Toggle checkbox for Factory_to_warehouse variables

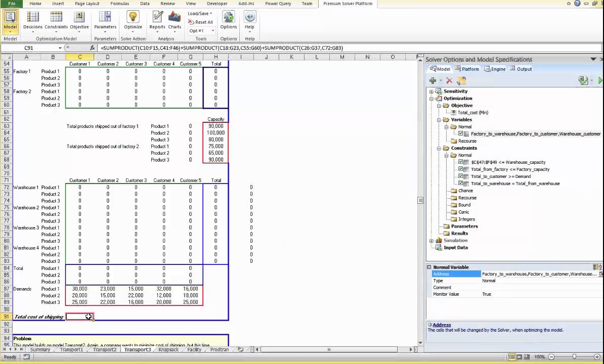coord(461,133)
